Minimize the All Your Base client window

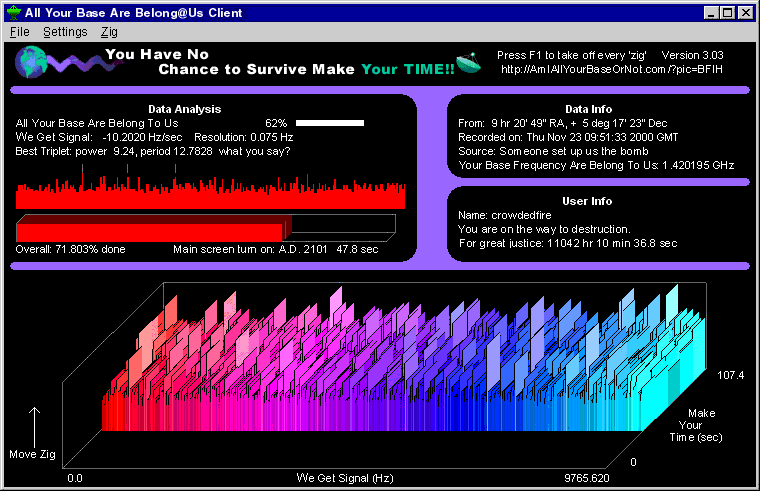click(711, 13)
